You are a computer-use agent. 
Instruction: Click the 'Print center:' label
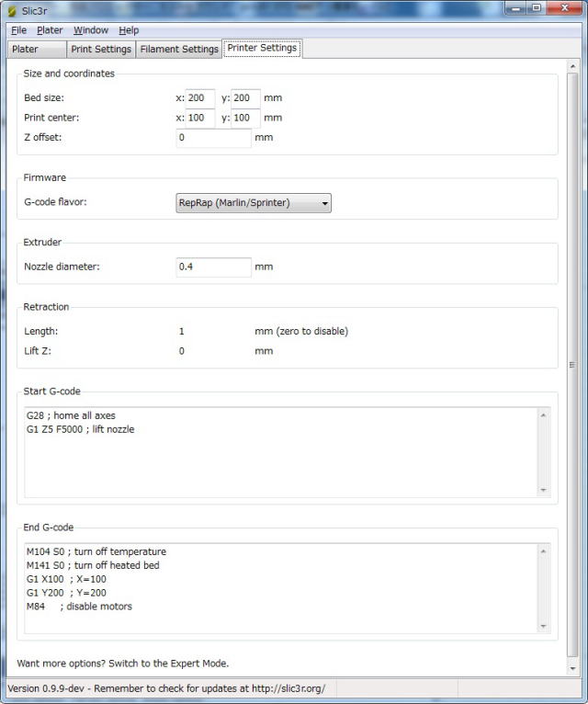click(51, 118)
